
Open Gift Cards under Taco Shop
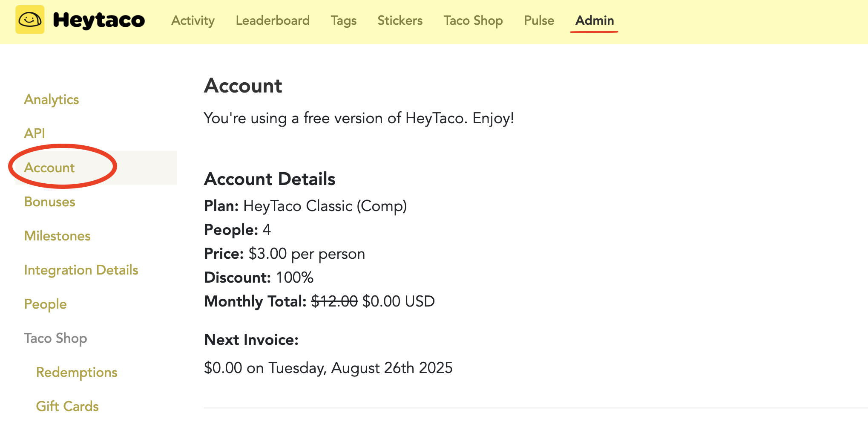[67, 406]
